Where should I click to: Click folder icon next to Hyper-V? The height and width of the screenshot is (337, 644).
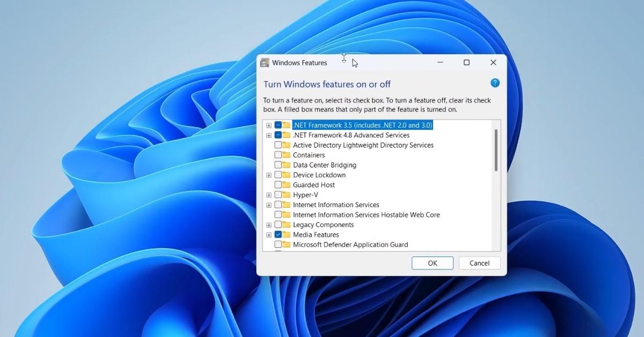click(287, 195)
